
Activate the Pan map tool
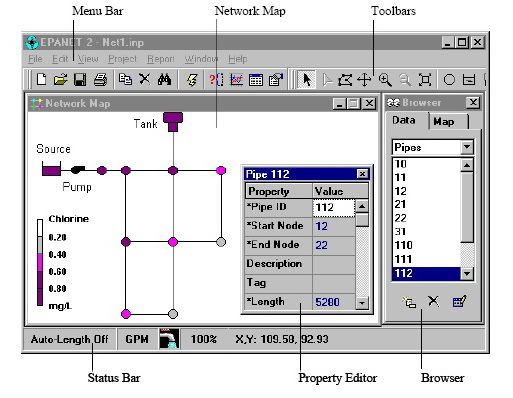point(364,80)
